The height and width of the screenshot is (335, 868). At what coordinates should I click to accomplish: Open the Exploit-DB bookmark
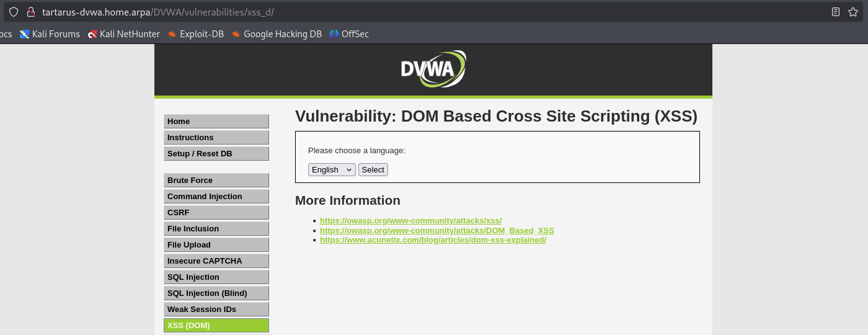coord(196,34)
